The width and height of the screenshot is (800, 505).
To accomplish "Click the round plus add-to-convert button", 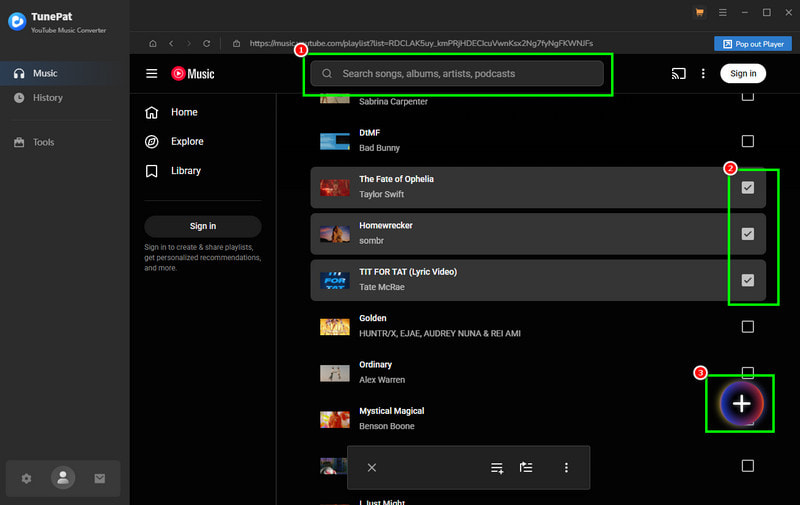I will click(741, 403).
